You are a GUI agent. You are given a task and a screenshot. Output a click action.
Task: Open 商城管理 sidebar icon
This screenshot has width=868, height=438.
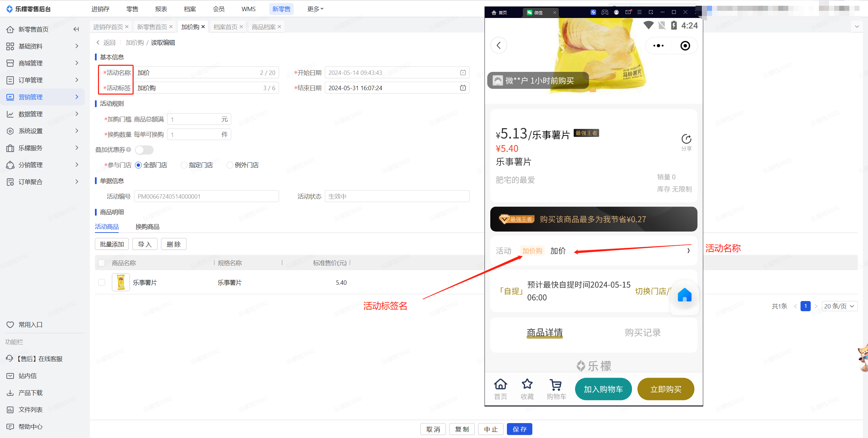(10, 63)
